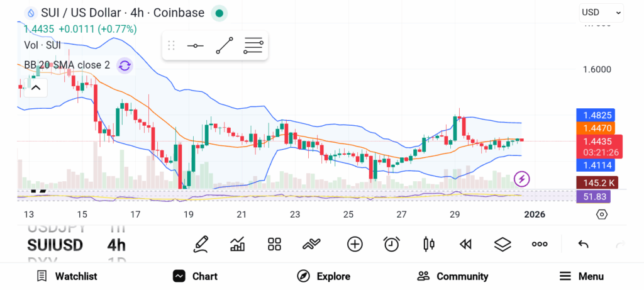The width and height of the screenshot is (644, 290).
Task: Open the layout grid icon
Action: click(x=274, y=244)
